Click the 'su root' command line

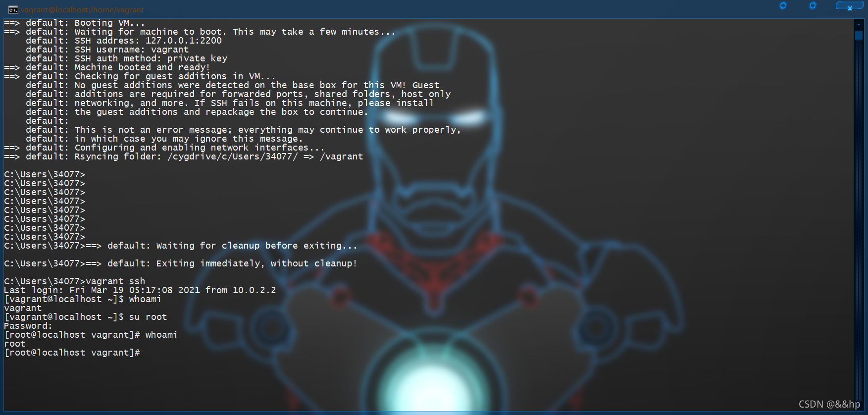[x=86, y=317]
